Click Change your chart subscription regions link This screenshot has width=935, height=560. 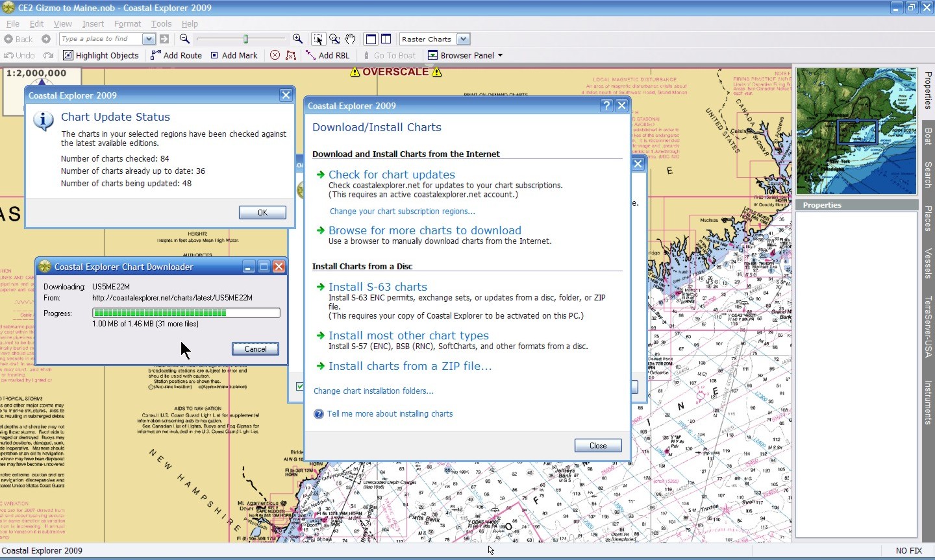click(402, 212)
